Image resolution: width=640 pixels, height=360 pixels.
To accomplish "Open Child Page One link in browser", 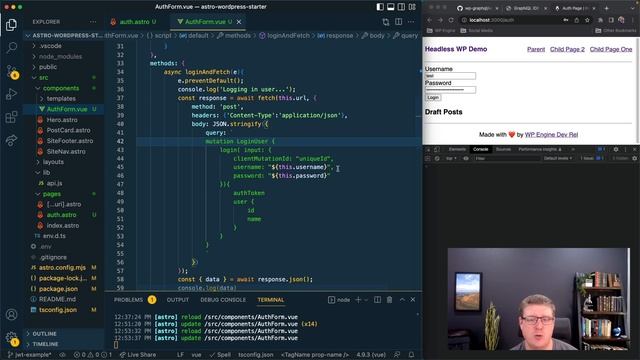I will click(x=611, y=49).
